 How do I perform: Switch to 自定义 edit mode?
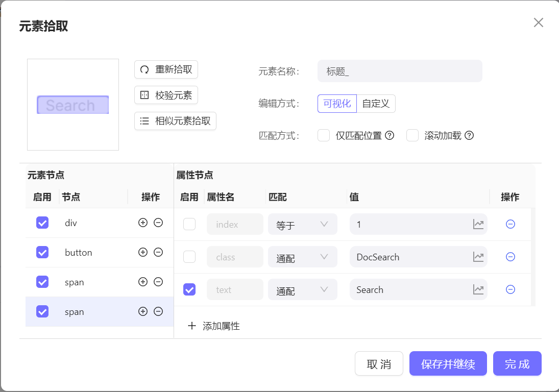[376, 104]
